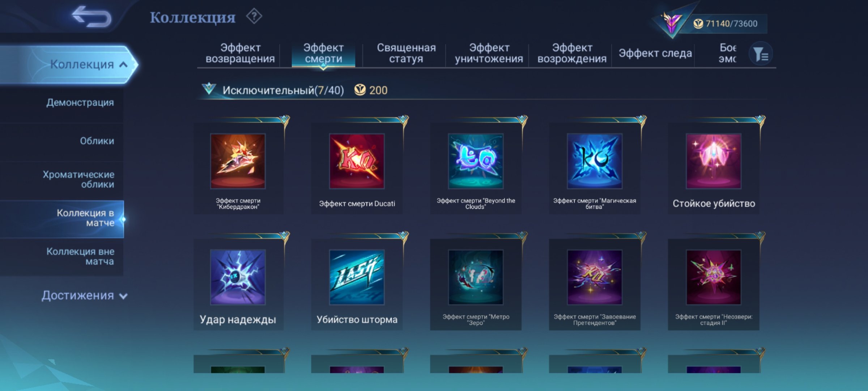
Task: Select the Магическая битва KO icon
Action: click(x=595, y=161)
